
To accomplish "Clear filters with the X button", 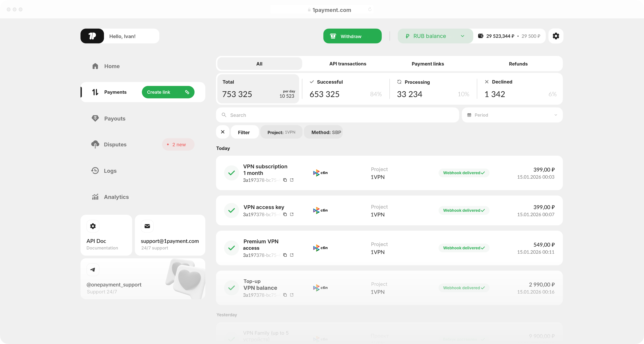I will 223,132.
